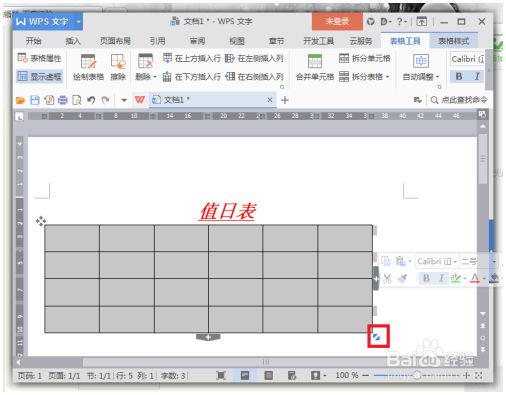The image size is (506, 395).
Task: Click the Not Logged In (未登录) button
Action: 337,22
